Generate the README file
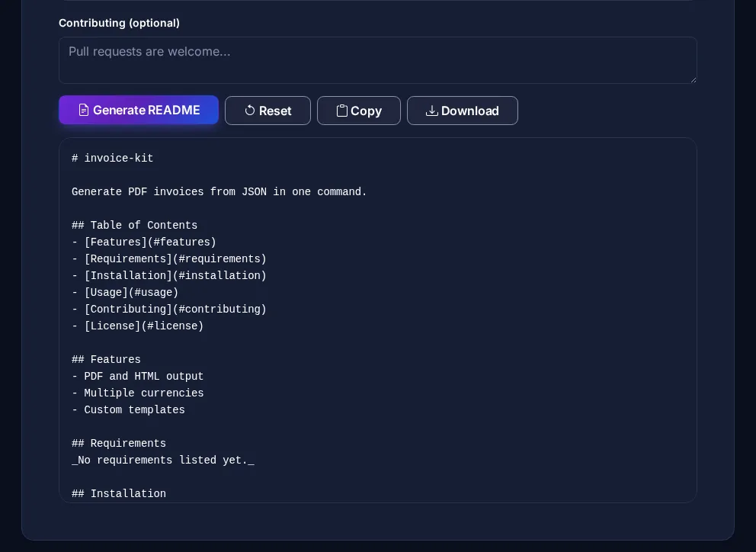This screenshot has height=552, width=756. tap(139, 110)
